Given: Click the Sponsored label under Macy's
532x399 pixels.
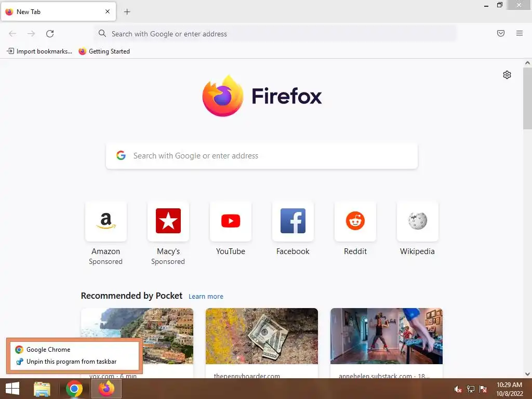Looking at the screenshot, I should [x=168, y=262].
